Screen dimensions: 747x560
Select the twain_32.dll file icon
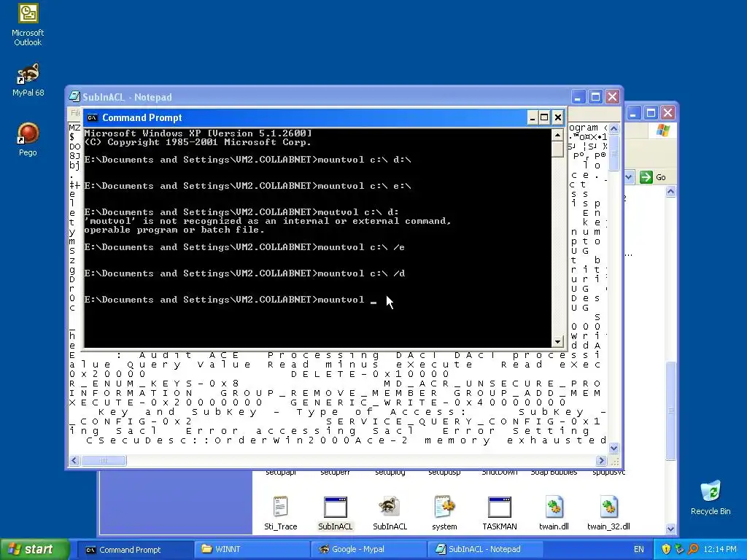(608, 513)
